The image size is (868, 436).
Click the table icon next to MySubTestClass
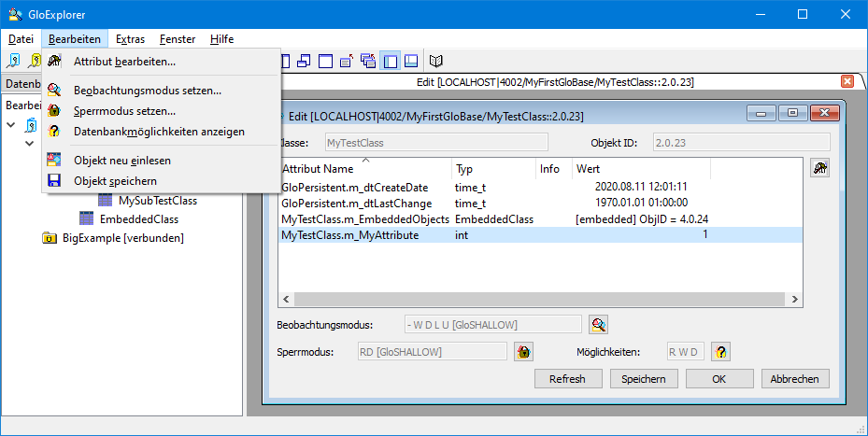(x=106, y=200)
